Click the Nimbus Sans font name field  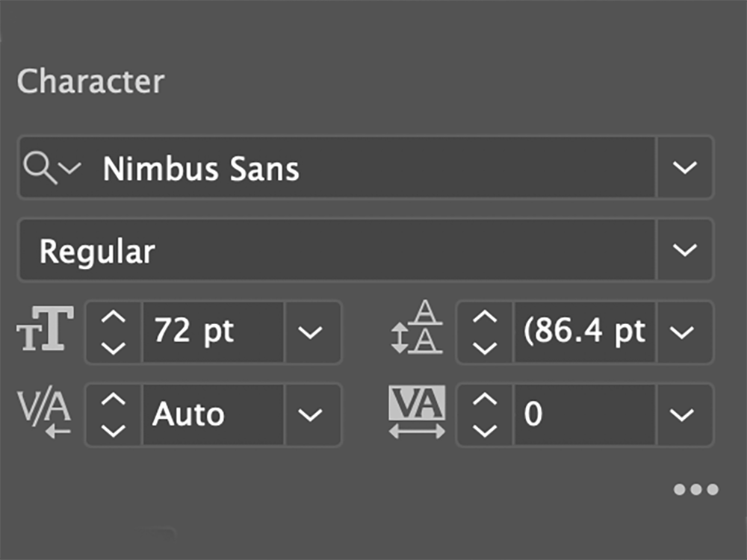pos(373,169)
